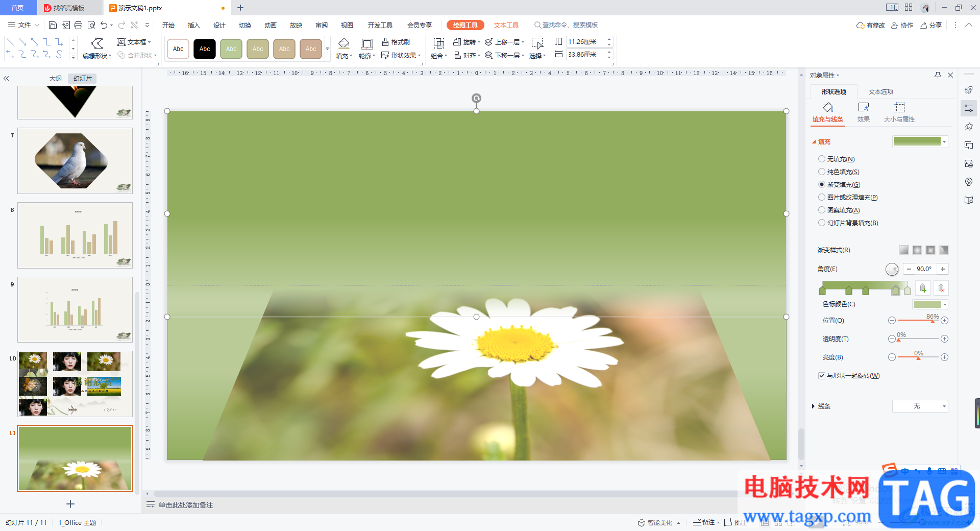Open the Design (设计) ribbon tab

(x=219, y=25)
